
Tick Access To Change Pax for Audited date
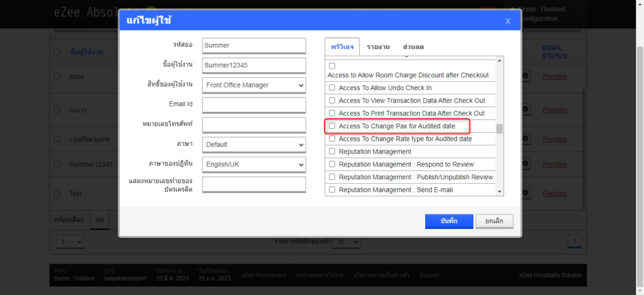(x=332, y=126)
